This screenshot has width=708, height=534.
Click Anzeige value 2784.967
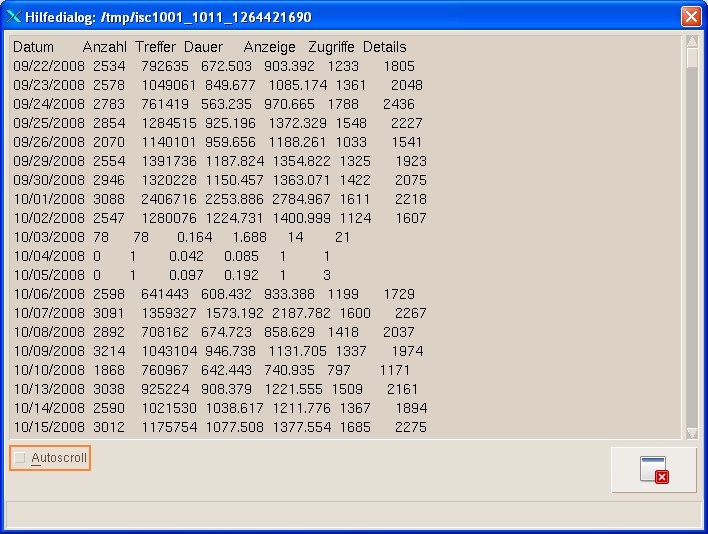pos(301,199)
